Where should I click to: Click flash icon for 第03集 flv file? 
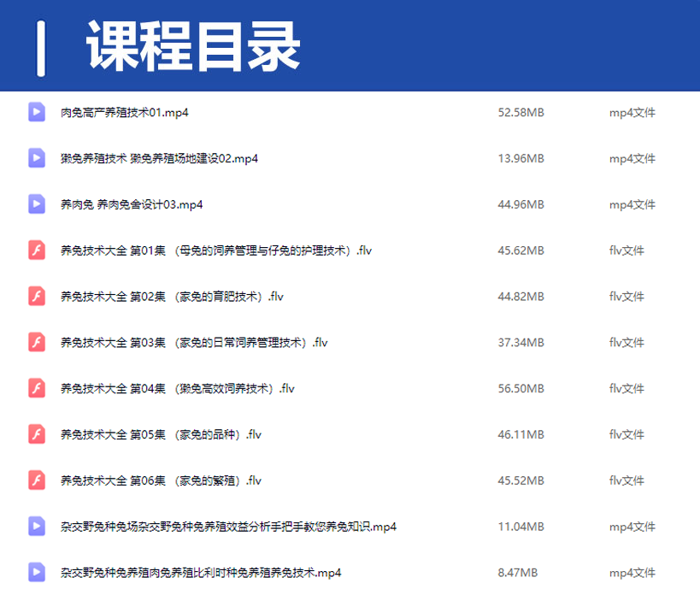(37, 342)
